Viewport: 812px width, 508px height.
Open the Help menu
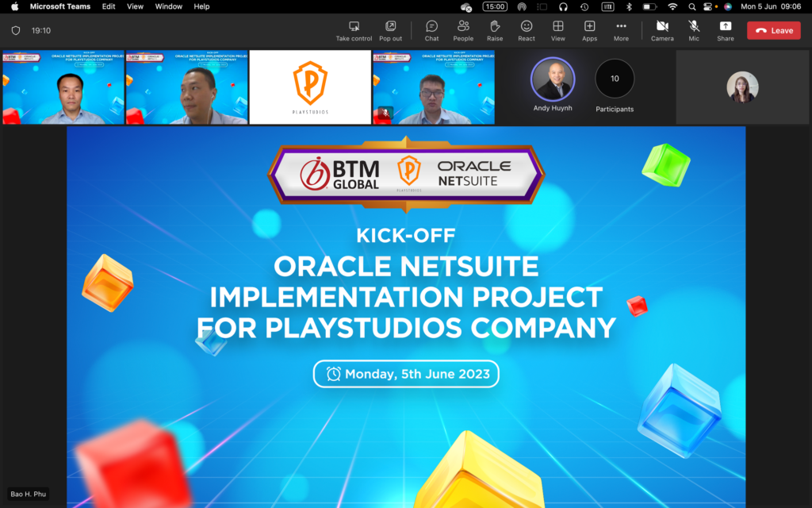click(201, 6)
